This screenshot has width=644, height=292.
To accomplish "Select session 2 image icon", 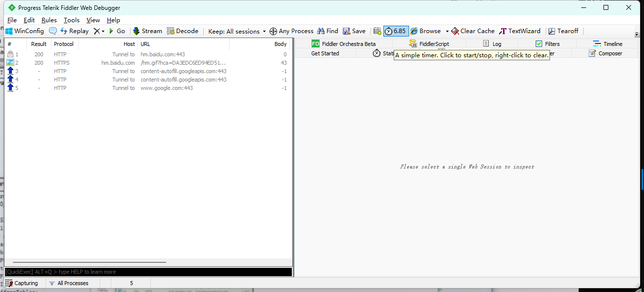I will (10, 63).
